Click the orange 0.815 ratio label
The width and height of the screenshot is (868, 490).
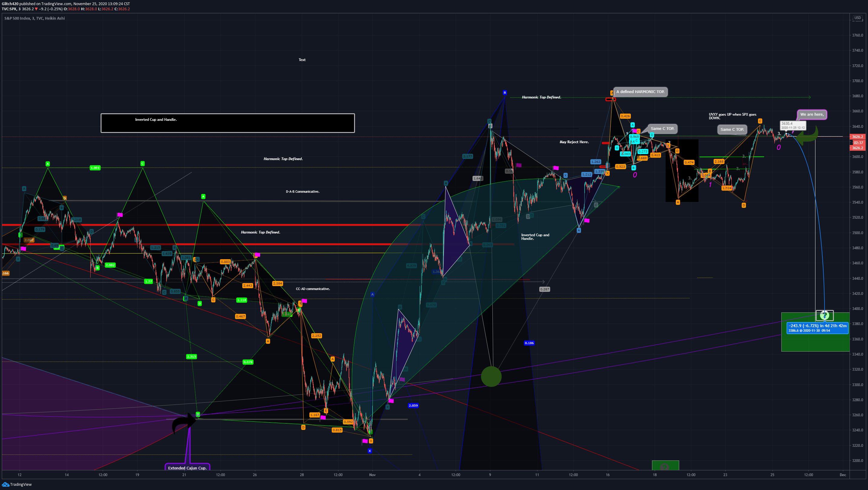pyautogui.click(x=337, y=430)
